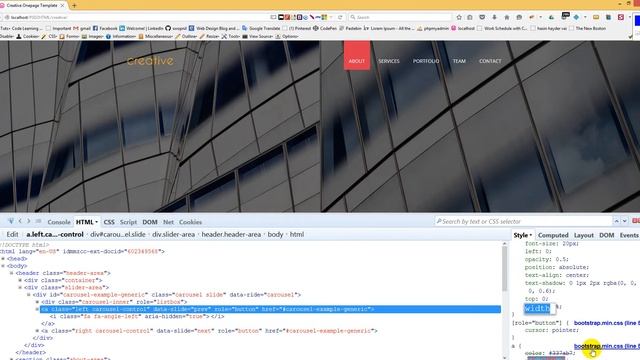This screenshot has width=640, height=360.
Task: Expand the carousel-inner div node
Action: pos(37,302)
